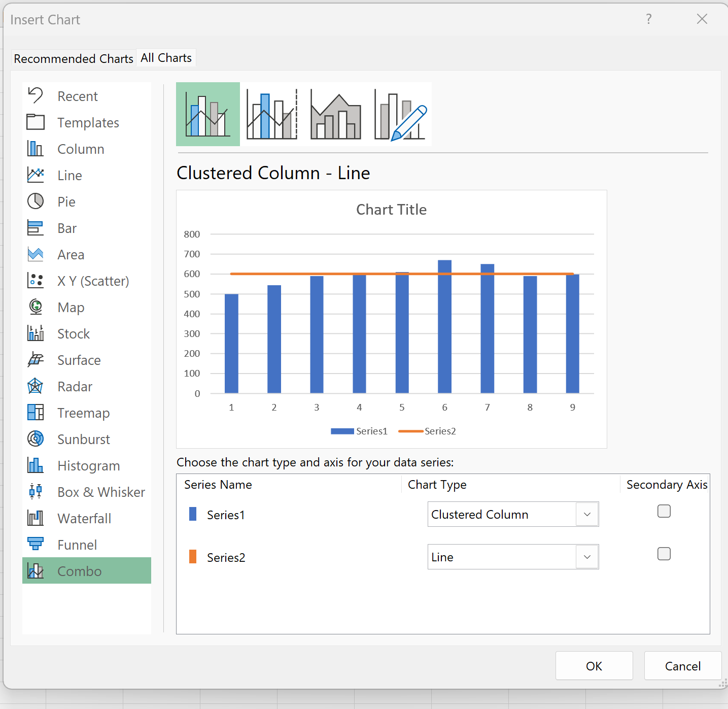Switch to Recommended Charts tab
The width and height of the screenshot is (728, 709).
pyautogui.click(x=74, y=59)
